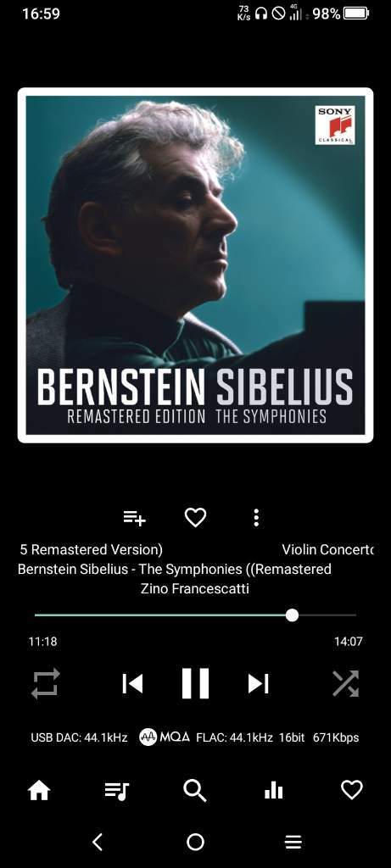
Task: Favorite the current track with the heart
Action: (195, 518)
